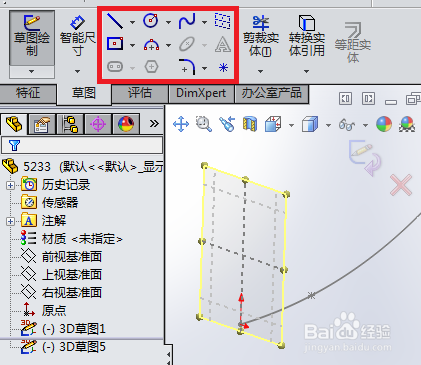Open the dropdown arrow under 转换实体引用
This screenshot has height=365, width=421.
306,71
